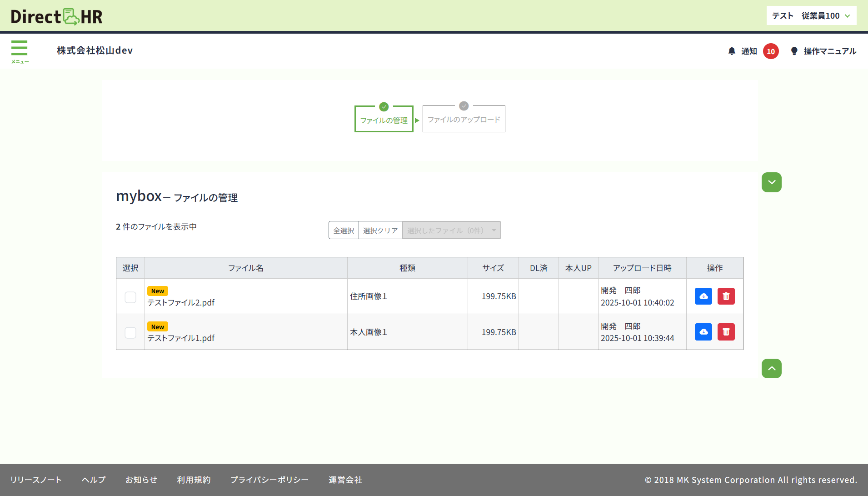Image resolution: width=868 pixels, height=496 pixels.
Task: Delete テストファイル2.pdf with the trash icon
Action: pos(726,296)
